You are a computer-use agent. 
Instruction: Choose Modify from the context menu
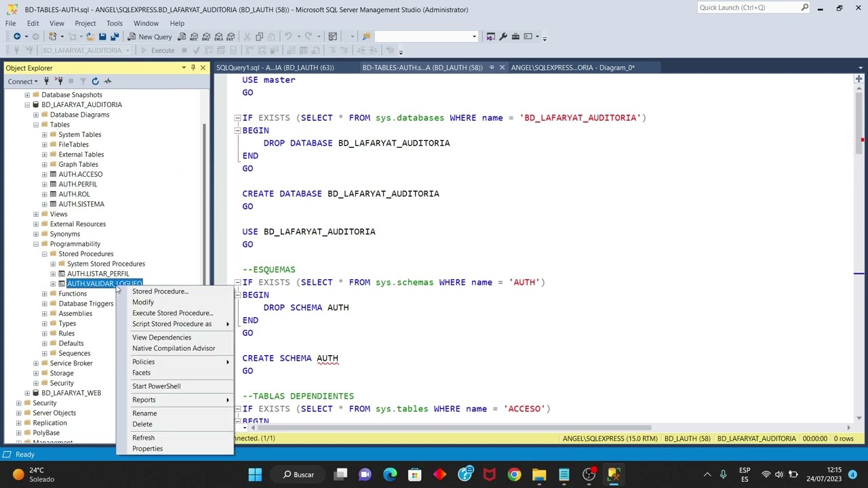click(143, 302)
